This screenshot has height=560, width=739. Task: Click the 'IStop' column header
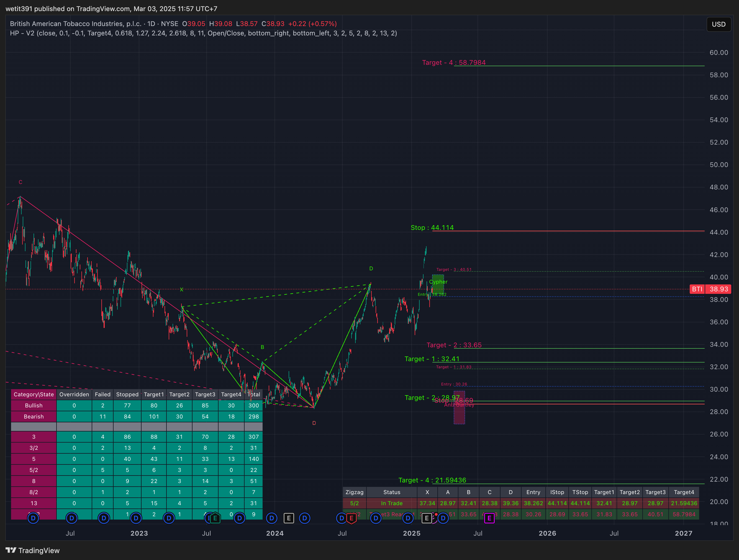click(557, 492)
